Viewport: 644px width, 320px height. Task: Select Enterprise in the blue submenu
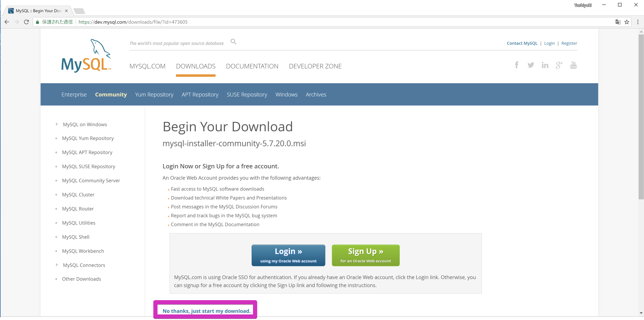[x=74, y=94]
